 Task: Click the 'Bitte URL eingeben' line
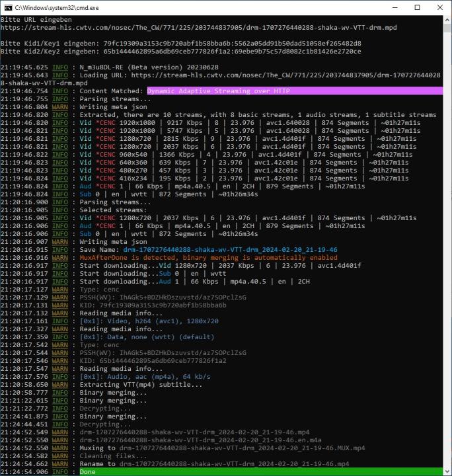36,20
